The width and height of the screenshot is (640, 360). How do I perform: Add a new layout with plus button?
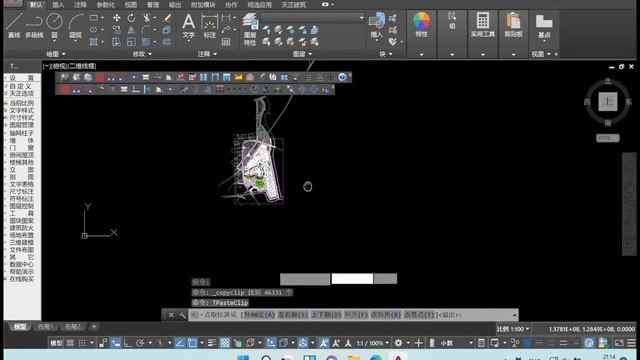click(94, 327)
